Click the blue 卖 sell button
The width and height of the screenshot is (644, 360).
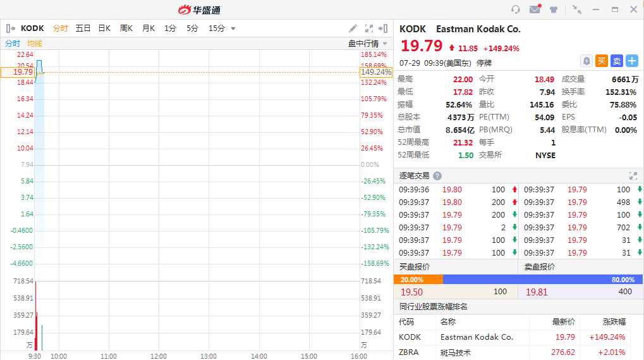pos(616,61)
